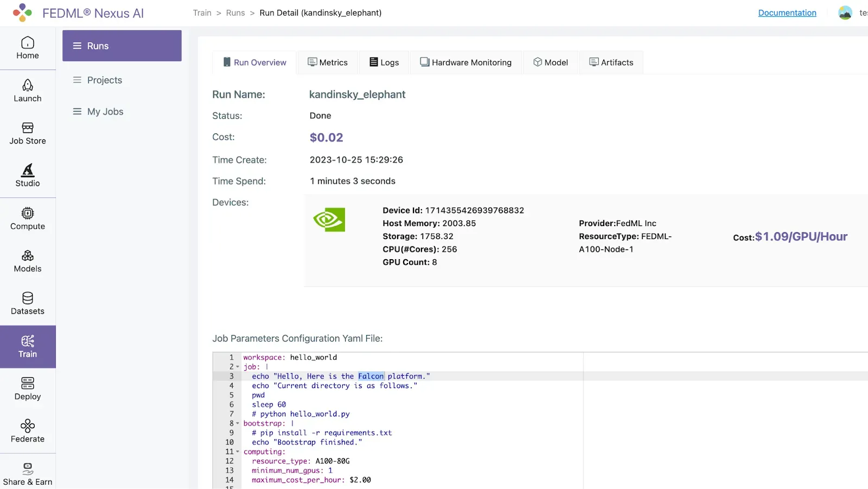The height and width of the screenshot is (489, 868).
Task: Open Projects in the submenu
Action: click(x=105, y=80)
